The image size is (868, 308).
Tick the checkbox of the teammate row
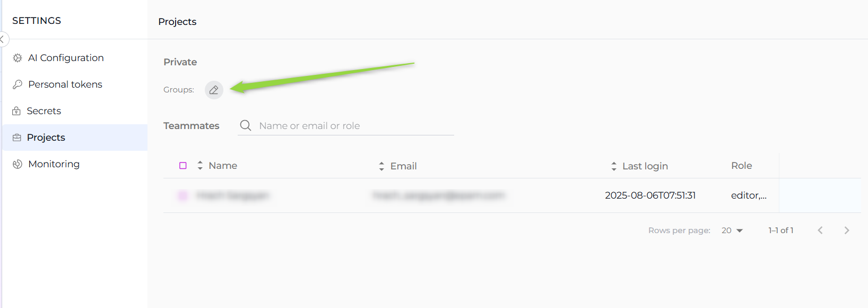pyautogui.click(x=183, y=195)
